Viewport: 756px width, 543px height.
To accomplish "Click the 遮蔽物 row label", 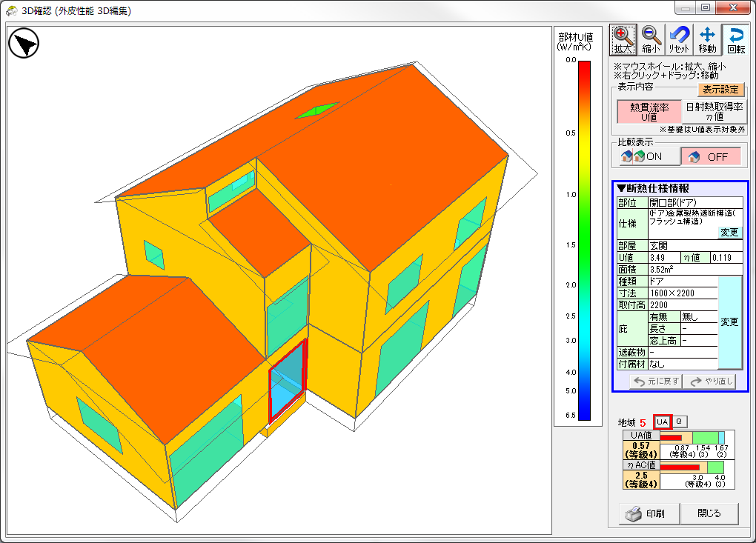I will 632,353.
